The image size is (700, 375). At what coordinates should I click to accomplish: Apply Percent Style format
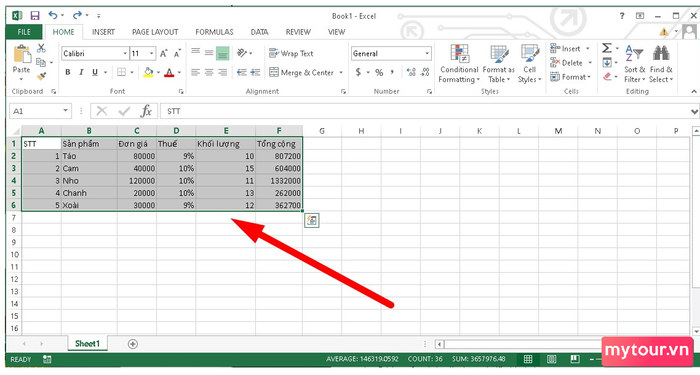click(379, 72)
